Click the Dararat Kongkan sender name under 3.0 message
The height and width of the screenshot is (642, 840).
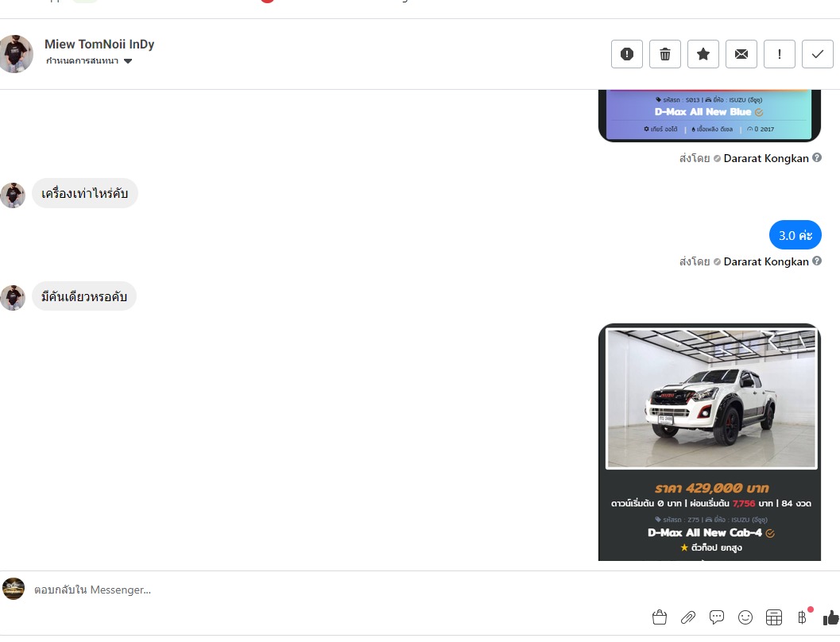(765, 261)
